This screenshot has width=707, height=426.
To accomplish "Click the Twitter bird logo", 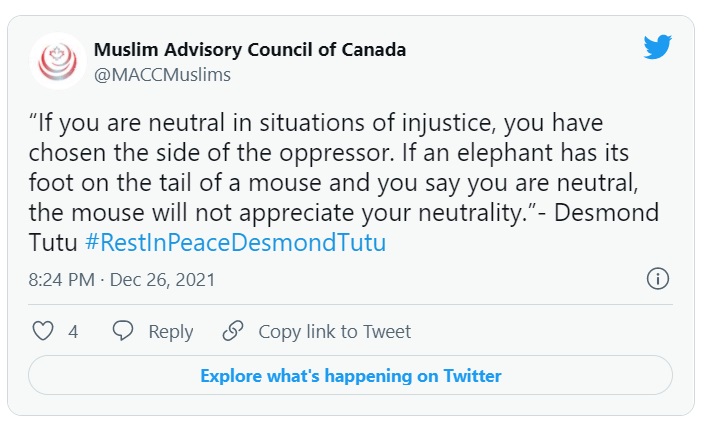I will click(657, 47).
